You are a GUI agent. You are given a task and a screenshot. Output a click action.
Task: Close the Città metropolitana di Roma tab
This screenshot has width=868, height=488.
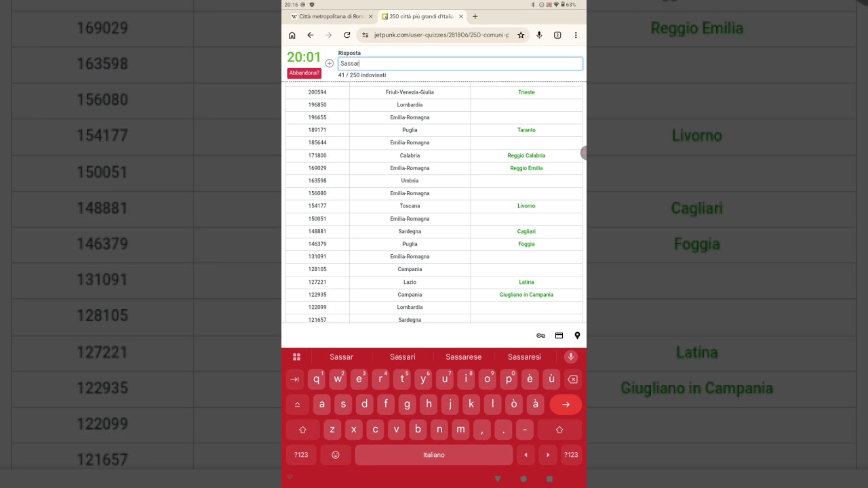[370, 16]
